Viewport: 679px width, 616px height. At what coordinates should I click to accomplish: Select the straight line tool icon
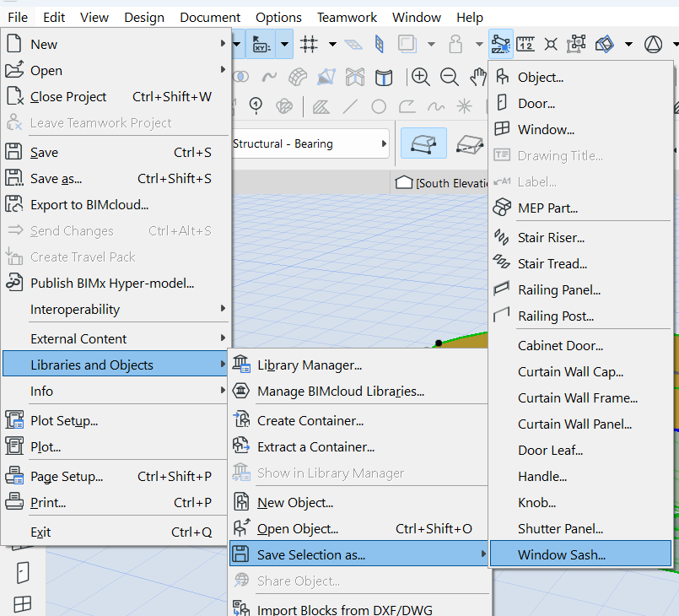tap(350, 106)
